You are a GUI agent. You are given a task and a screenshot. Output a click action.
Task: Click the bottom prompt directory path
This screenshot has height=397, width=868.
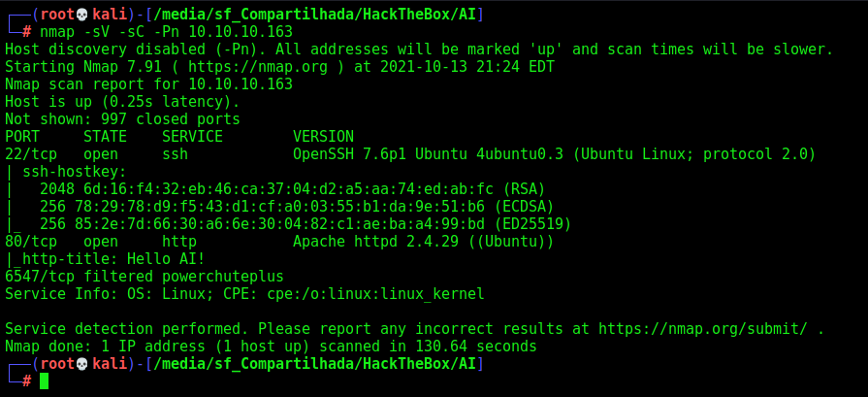[314, 364]
